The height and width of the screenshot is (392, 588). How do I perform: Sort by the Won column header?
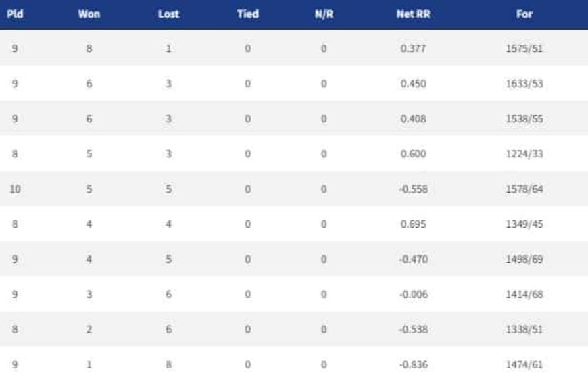89,14
